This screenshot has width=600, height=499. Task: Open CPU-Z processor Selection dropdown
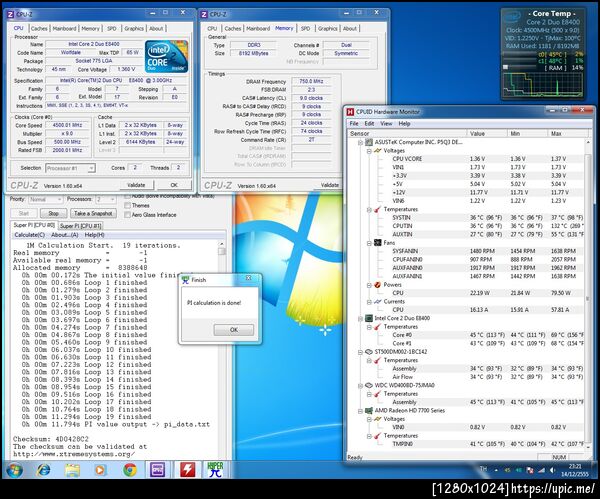tap(72, 168)
